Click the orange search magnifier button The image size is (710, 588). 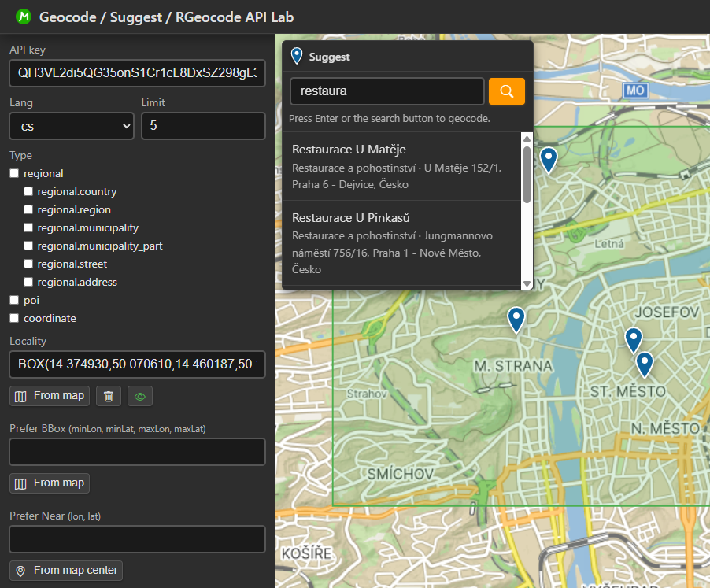pyautogui.click(x=507, y=91)
